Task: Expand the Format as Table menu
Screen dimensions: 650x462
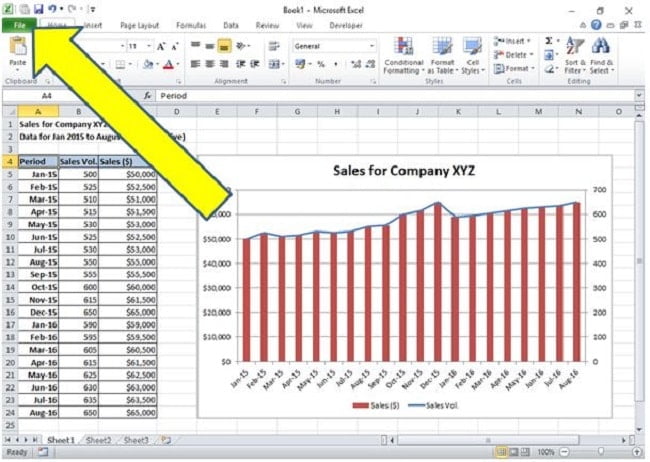Action: 442,55
